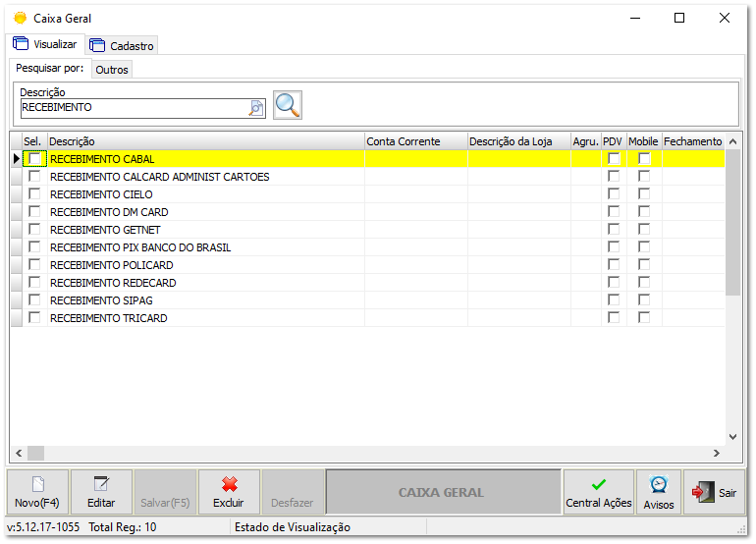Click the CAIXA GERAL center panel button
This screenshot has width=756, height=544.
pos(443,492)
